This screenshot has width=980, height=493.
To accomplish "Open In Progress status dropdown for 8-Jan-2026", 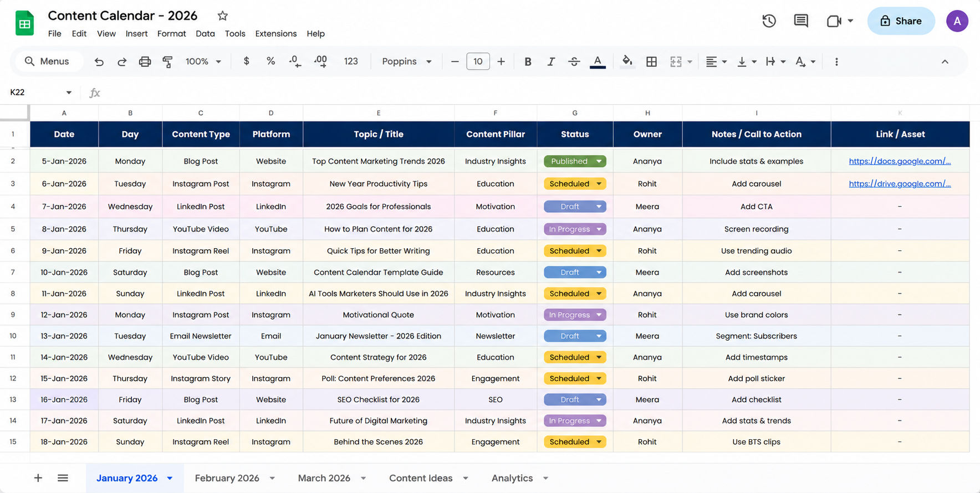I will coord(575,229).
